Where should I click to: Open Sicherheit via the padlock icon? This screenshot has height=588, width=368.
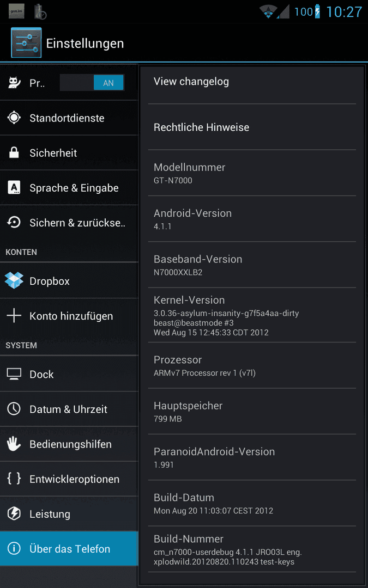[14, 152]
